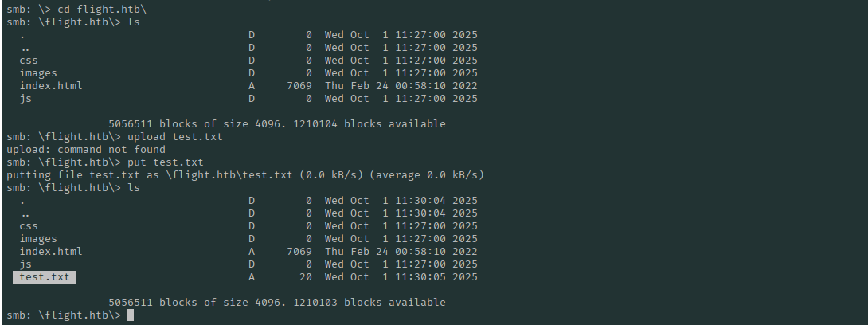Place cursor at the final smb prompt
Image resolution: width=868 pixels, height=325 pixels.
click(x=130, y=315)
